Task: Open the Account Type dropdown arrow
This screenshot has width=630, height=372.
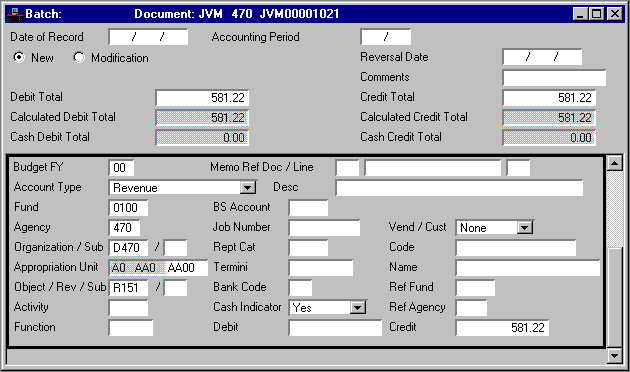Action: 248,188
